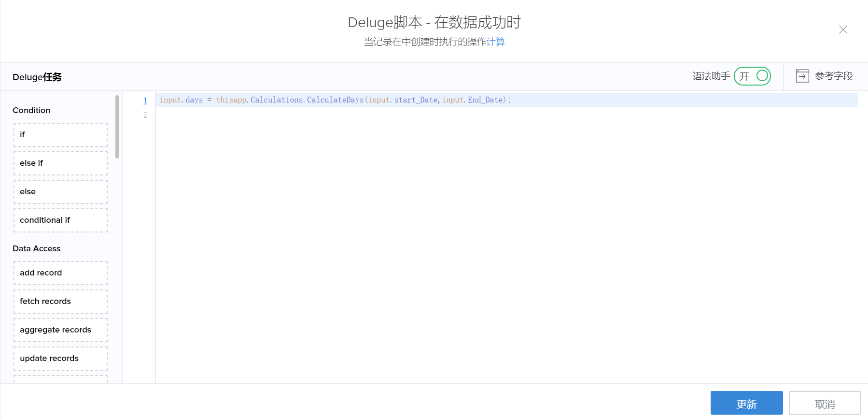Select the 'else if' condition block
The height and width of the screenshot is (419, 868).
coord(60,163)
